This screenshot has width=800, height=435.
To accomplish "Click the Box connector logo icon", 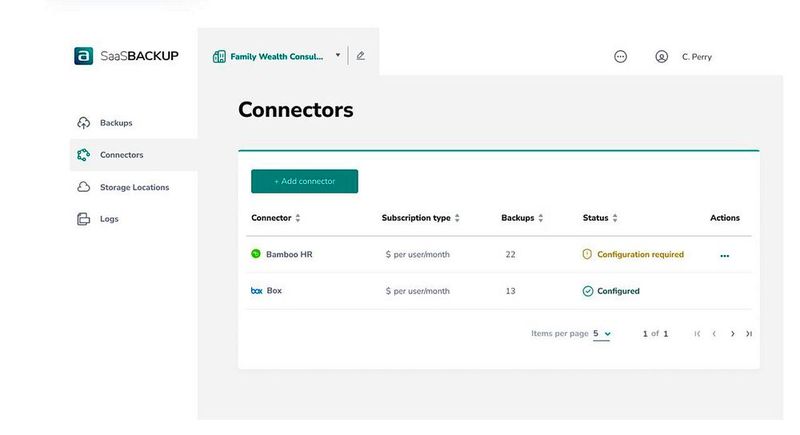I will tap(256, 291).
